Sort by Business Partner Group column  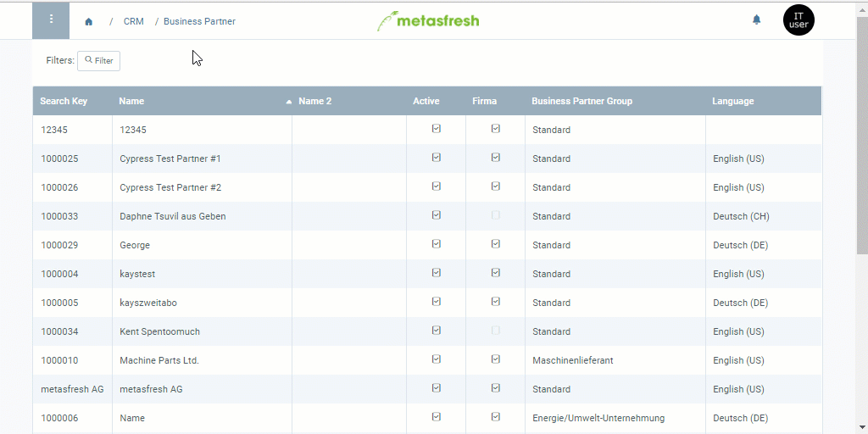click(581, 102)
